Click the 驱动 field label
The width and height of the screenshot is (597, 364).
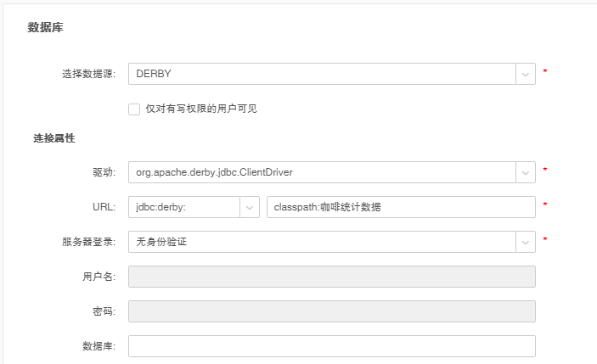(104, 172)
